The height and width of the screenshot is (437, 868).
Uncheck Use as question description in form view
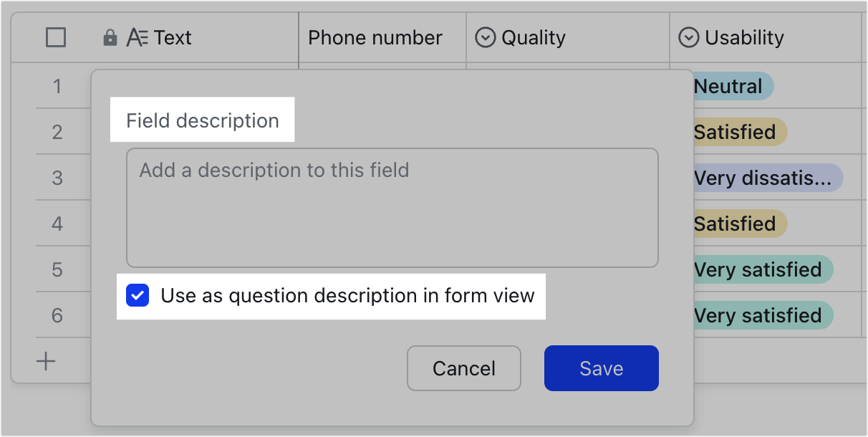[x=138, y=295]
